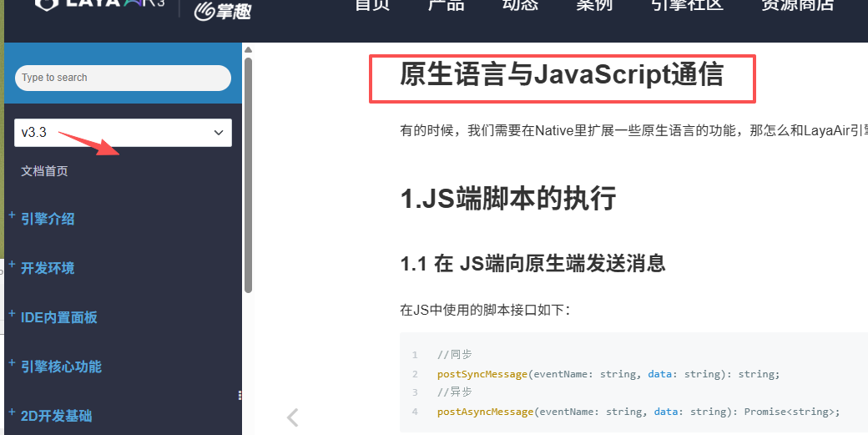Go to 首页 in top navigation
The width and height of the screenshot is (868, 435).
coord(372,5)
